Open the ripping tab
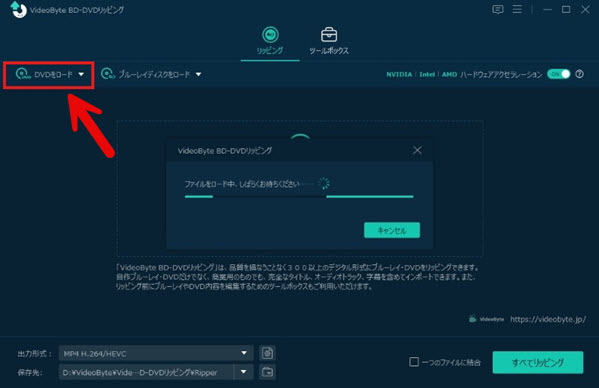Image resolution: width=599 pixels, height=388 pixels. (x=270, y=40)
